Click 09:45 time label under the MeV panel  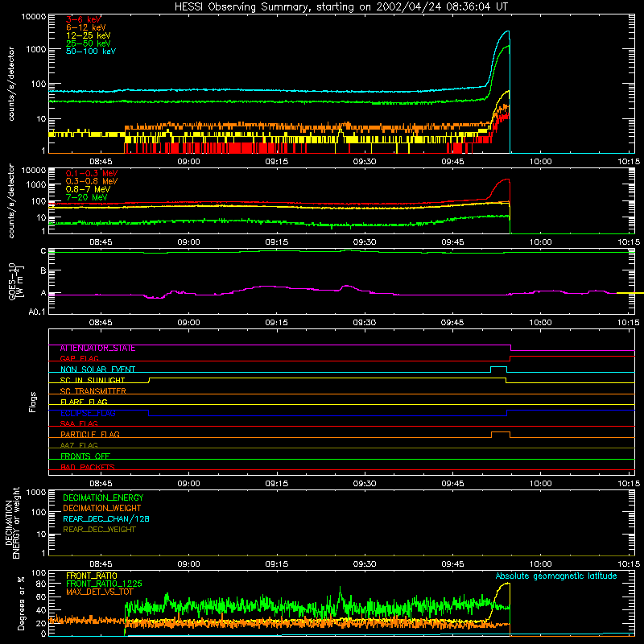click(452, 242)
